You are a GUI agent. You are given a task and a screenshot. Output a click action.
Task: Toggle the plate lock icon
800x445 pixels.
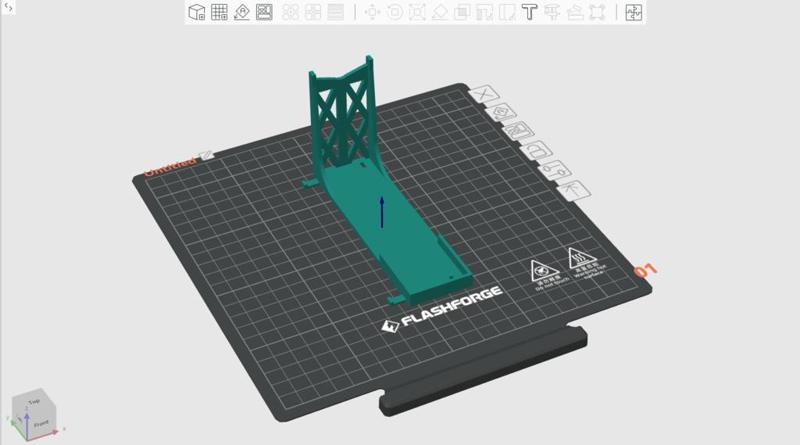[536, 151]
